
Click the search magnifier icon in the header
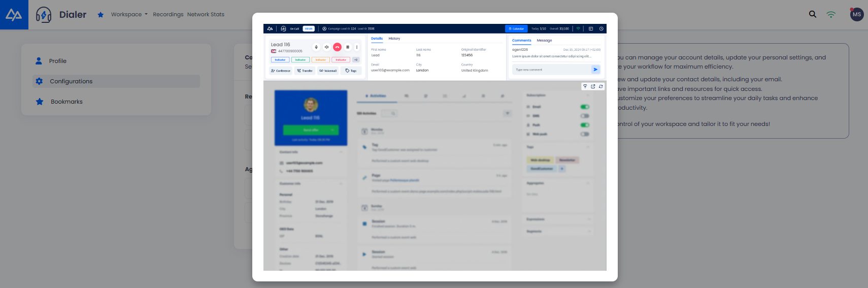(813, 14)
